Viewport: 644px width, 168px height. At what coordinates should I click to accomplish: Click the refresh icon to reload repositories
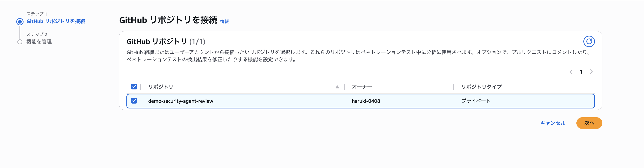click(590, 41)
